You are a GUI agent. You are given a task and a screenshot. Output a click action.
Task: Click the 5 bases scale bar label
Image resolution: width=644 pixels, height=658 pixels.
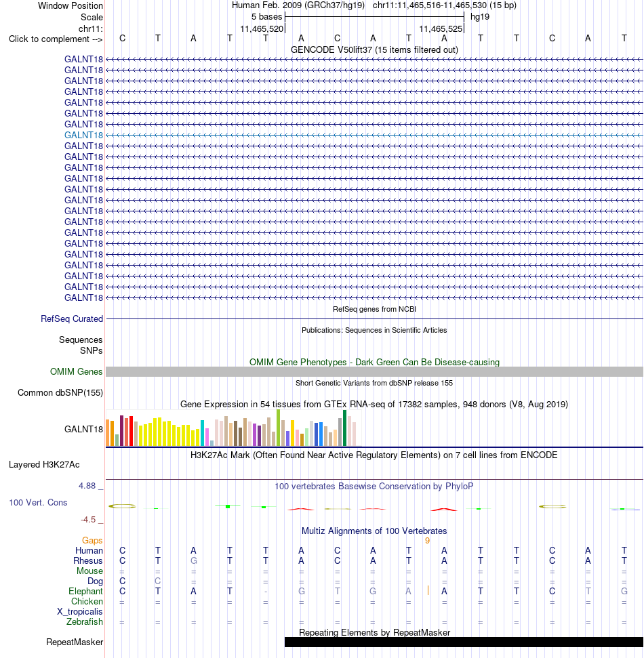(266, 17)
